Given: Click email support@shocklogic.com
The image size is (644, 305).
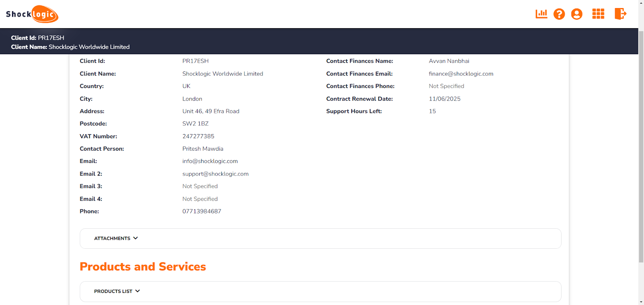Looking at the screenshot, I should tap(215, 174).
